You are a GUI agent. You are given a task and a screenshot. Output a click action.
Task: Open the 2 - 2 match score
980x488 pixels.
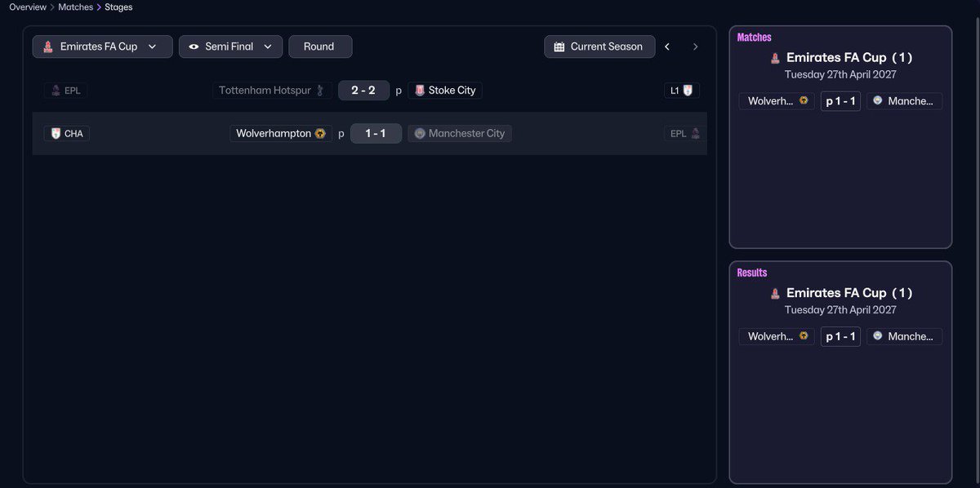(363, 91)
